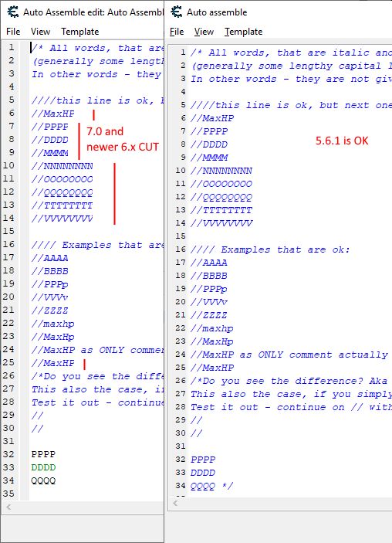
Task: Click scroll-left arrow in left editor scrollbar
Action: [x=8, y=507]
